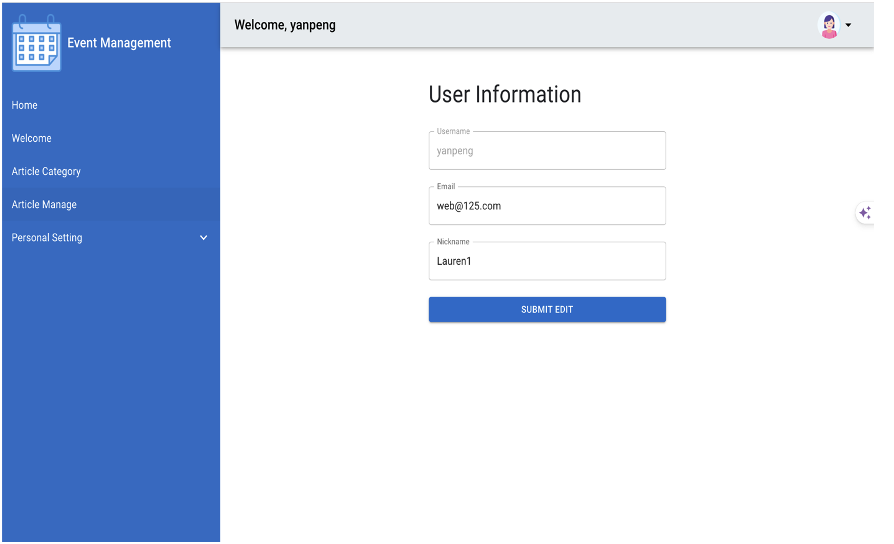
Task: Click the "Welcome, yanpeng" header text
Action: tap(285, 25)
